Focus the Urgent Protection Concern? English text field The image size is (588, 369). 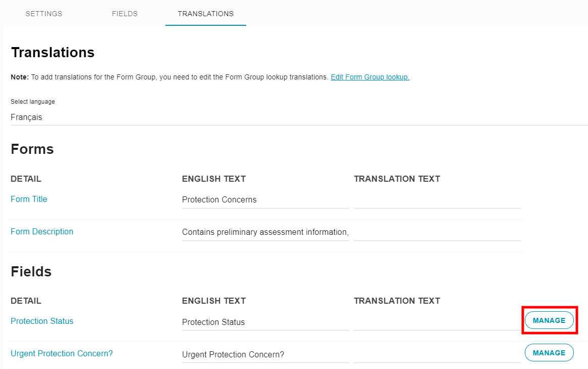265,354
